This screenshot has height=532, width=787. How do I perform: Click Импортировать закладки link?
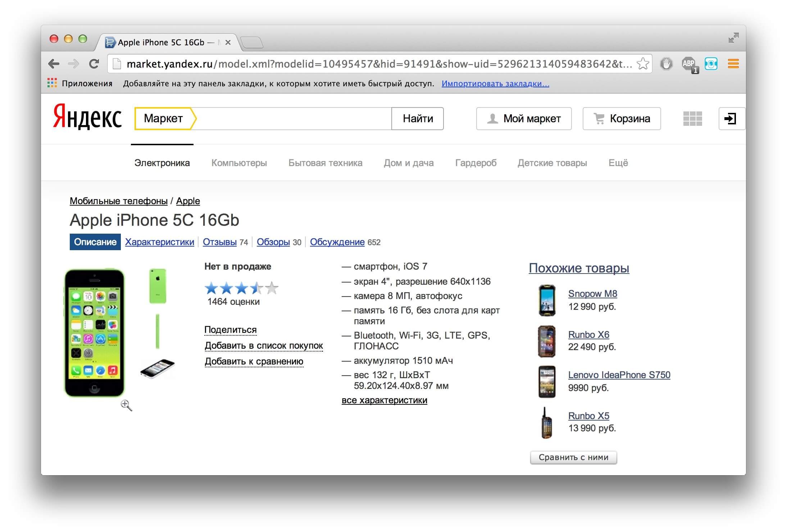(x=495, y=83)
